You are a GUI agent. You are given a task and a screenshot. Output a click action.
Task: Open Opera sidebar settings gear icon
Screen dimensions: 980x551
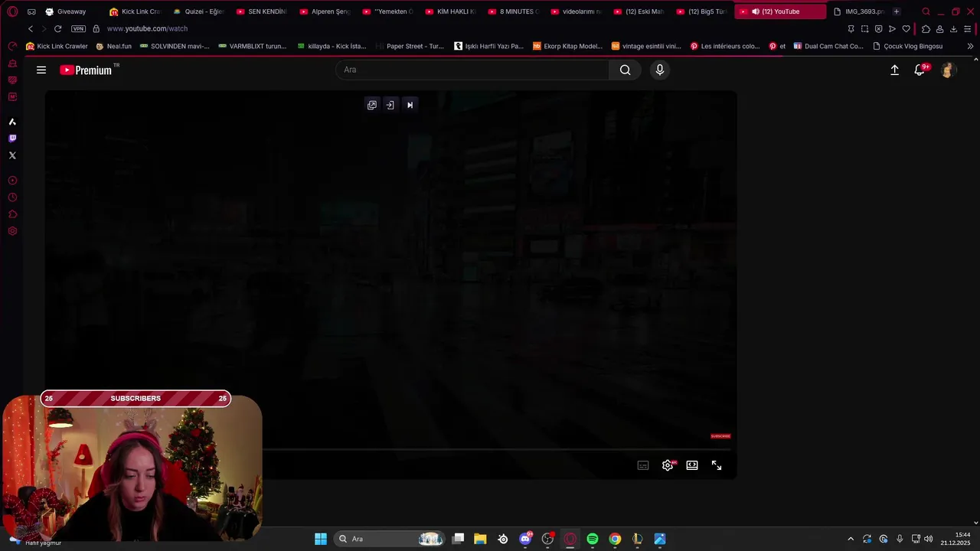12,231
